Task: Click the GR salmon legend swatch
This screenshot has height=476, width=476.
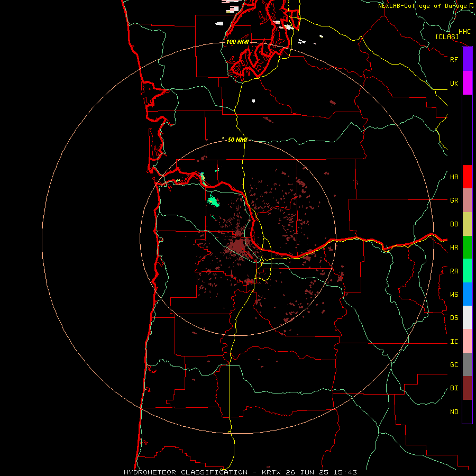Action: 467,200
